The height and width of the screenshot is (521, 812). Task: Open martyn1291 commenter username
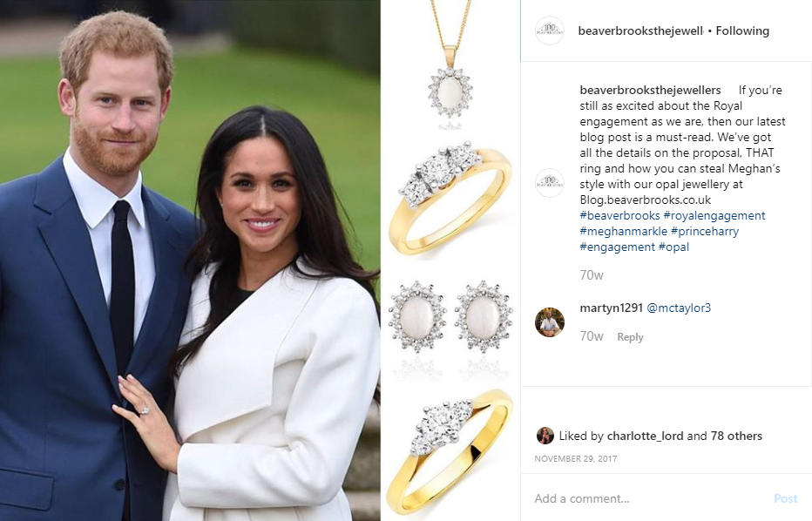click(x=611, y=308)
